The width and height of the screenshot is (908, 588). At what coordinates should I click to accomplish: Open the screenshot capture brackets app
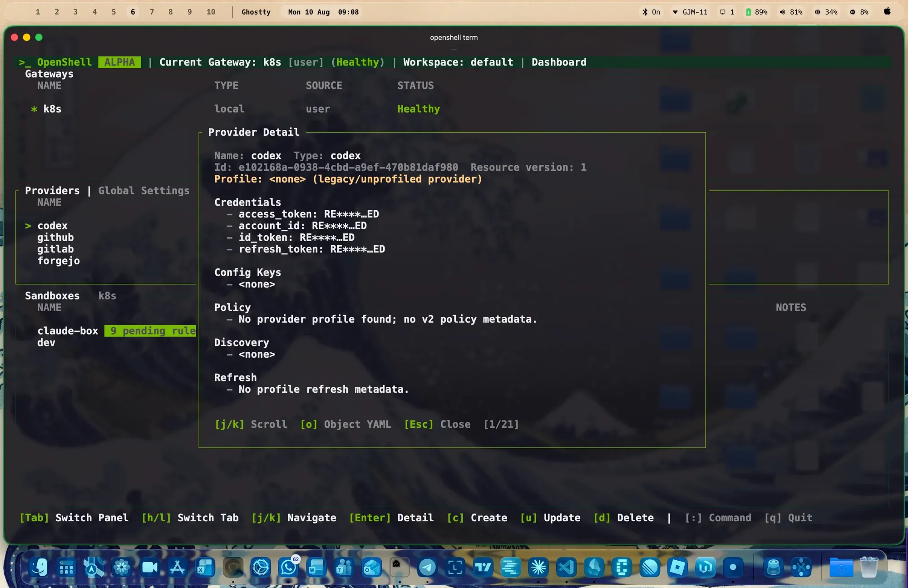coord(455,567)
